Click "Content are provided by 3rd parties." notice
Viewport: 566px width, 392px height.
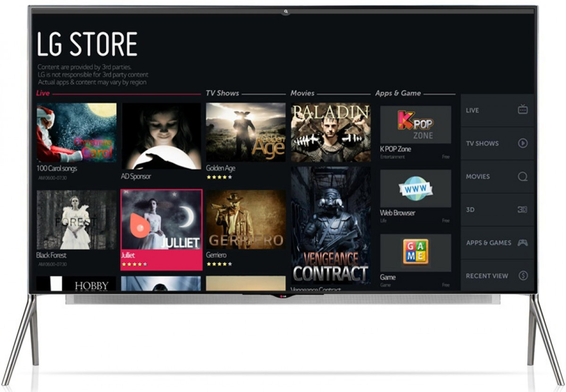84,67
